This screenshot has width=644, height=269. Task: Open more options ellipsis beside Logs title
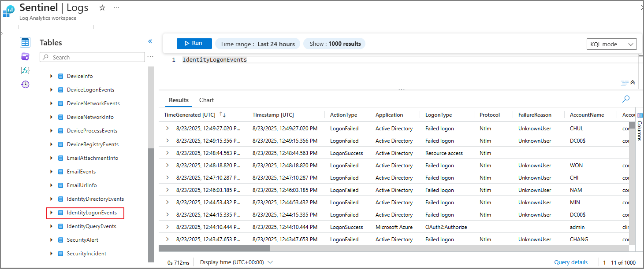point(116,7)
